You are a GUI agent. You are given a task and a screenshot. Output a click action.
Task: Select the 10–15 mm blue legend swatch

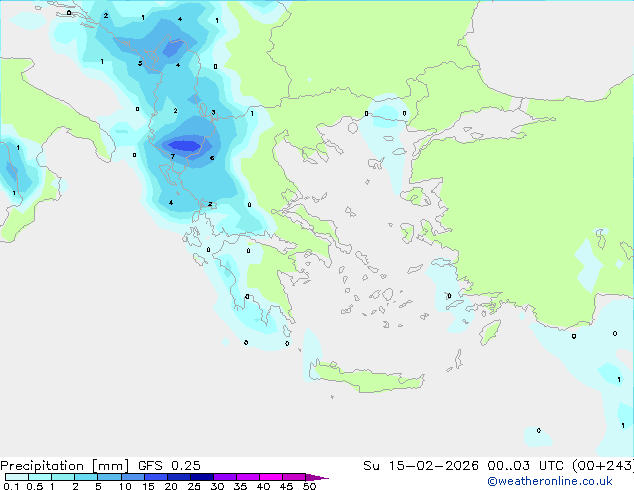[132, 477]
